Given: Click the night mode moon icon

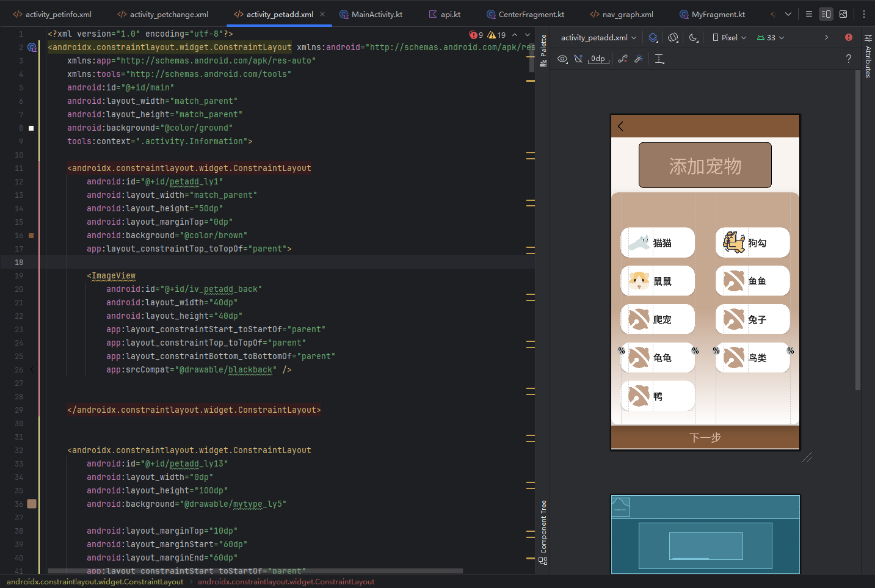Looking at the screenshot, I should tap(693, 38).
